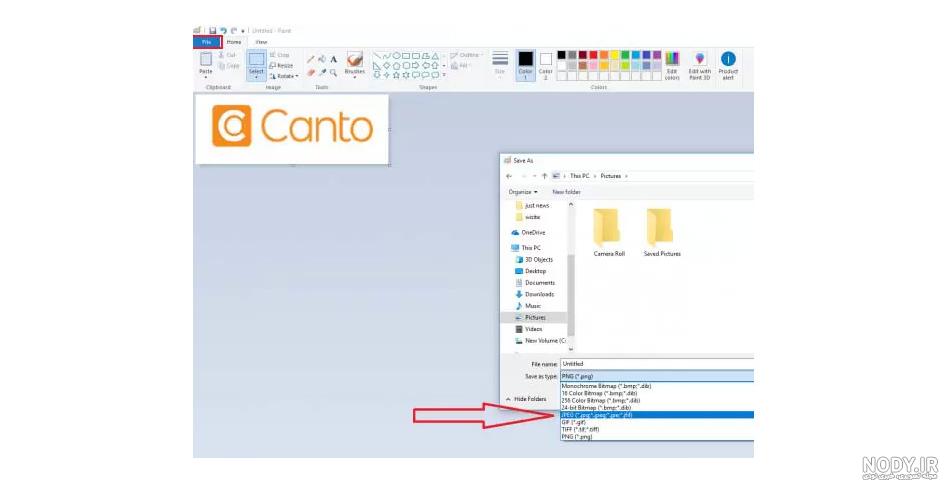Viewport: 950px width, 490px height.
Task: Click the up-folder arrow in Save As
Action: 544,176
